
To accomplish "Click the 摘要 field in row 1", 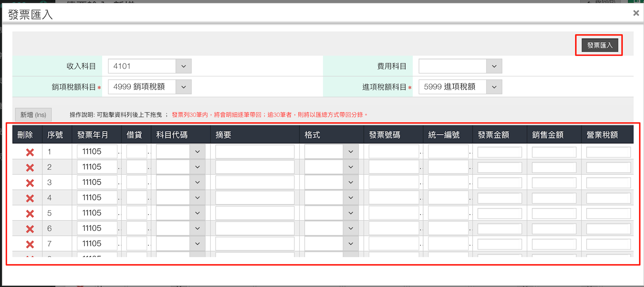I will pos(255,152).
